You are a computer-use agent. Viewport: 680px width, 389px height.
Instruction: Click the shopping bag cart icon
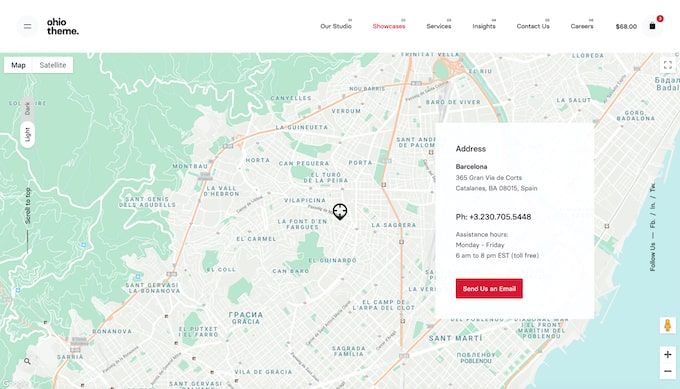point(652,26)
